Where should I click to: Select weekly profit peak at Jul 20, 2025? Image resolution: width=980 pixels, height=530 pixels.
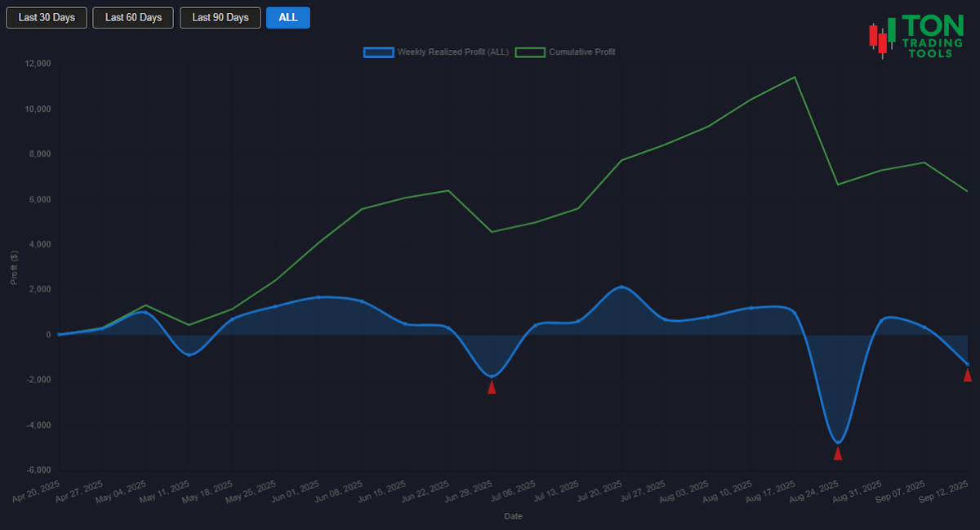[x=621, y=287]
